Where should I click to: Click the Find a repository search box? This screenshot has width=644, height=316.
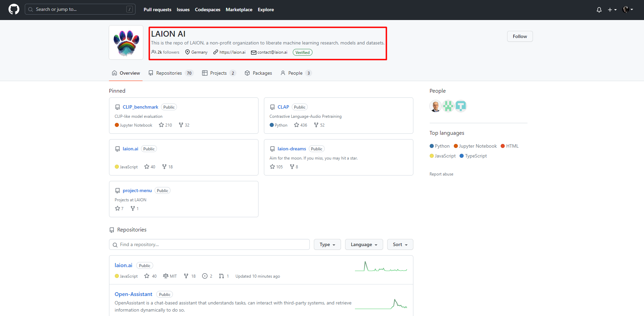[209, 244]
